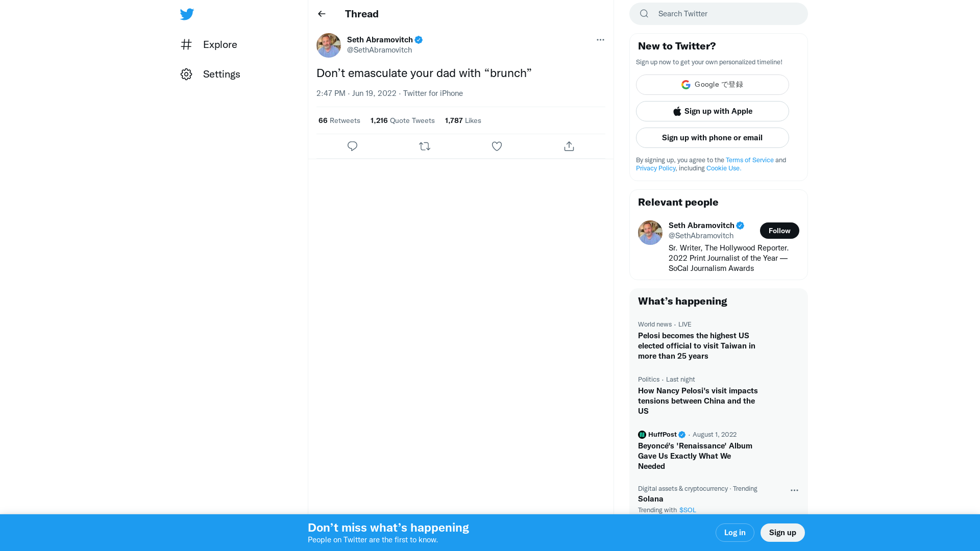Go back using the arrow in Thread header
This screenshot has width=980, height=551.
tap(321, 14)
